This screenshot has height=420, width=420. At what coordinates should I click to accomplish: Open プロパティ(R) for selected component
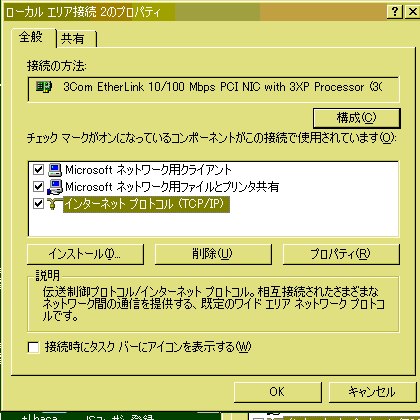[341, 254]
